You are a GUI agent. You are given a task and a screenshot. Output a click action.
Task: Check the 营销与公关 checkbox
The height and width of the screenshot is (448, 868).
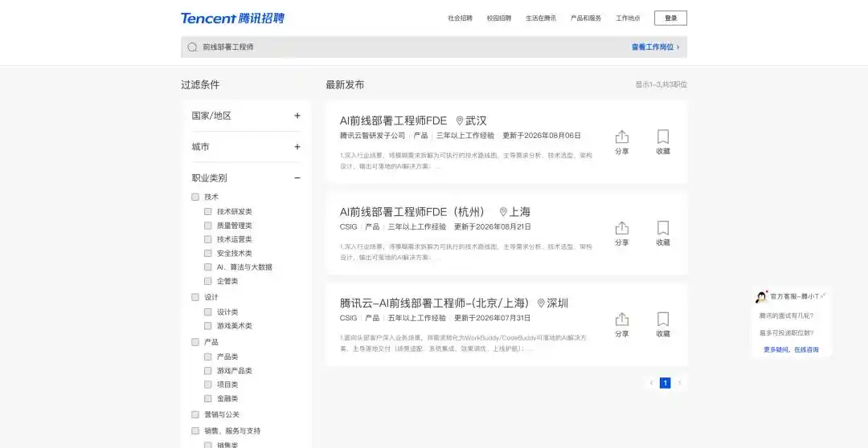pos(194,414)
